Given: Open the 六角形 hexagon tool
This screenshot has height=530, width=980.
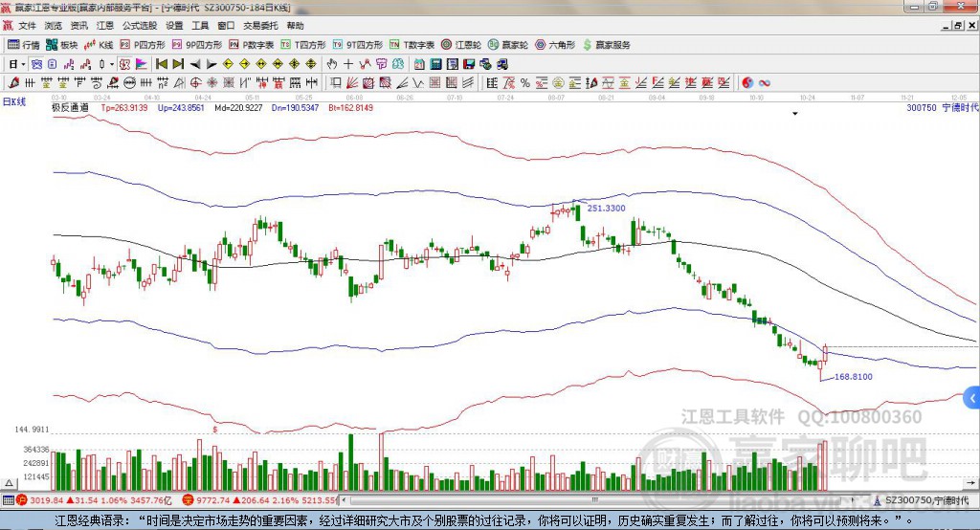Looking at the screenshot, I should click(555, 45).
